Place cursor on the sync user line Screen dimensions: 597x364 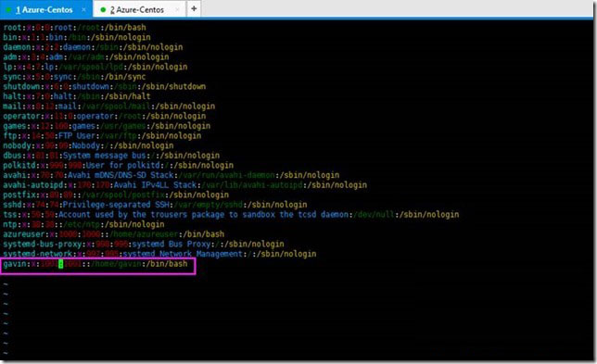click(74, 77)
